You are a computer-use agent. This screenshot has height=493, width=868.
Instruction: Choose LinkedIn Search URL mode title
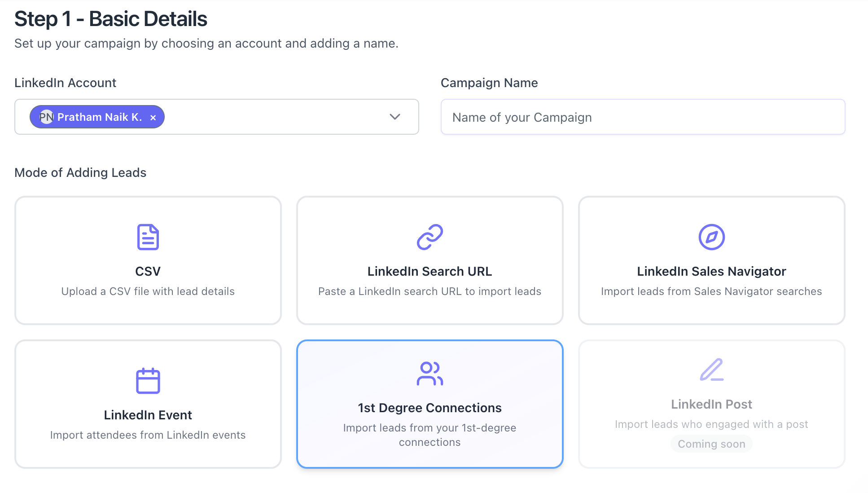pyautogui.click(x=430, y=271)
